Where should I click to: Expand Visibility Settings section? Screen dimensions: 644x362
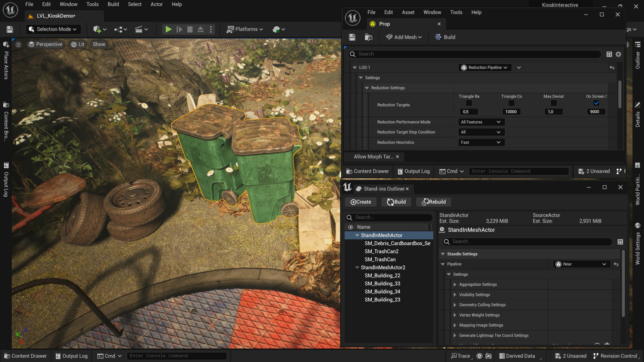(x=455, y=295)
